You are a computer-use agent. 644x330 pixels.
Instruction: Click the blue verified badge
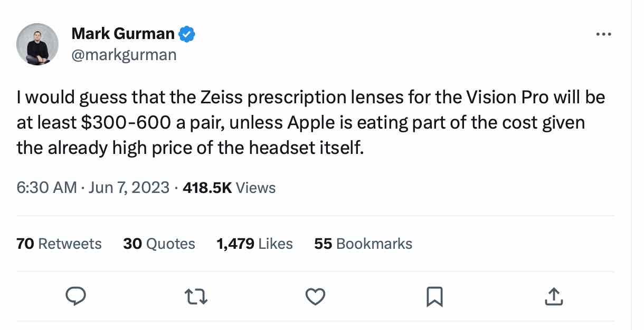pyautogui.click(x=187, y=34)
